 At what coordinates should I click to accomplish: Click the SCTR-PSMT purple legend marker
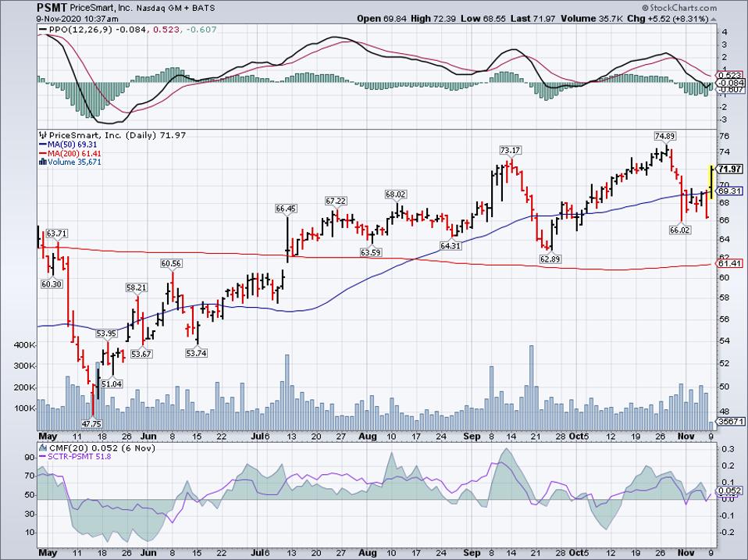(41, 455)
